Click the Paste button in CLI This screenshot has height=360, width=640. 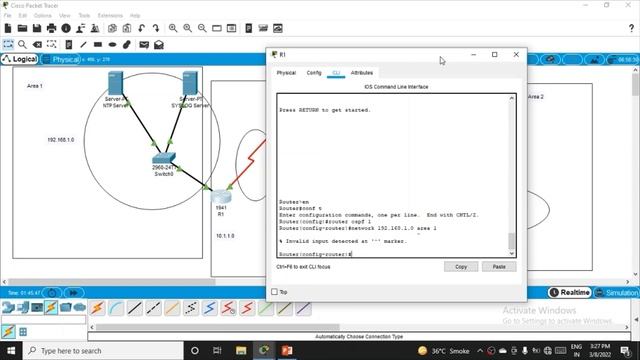[x=499, y=267]
